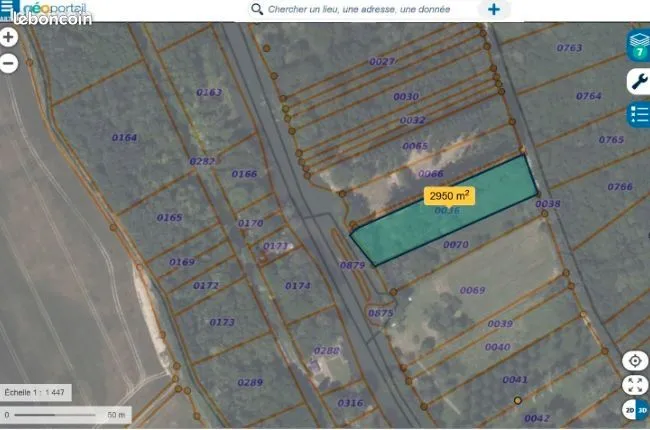Select parcel 0165
The image size is (650, 430).
point(170,217)
